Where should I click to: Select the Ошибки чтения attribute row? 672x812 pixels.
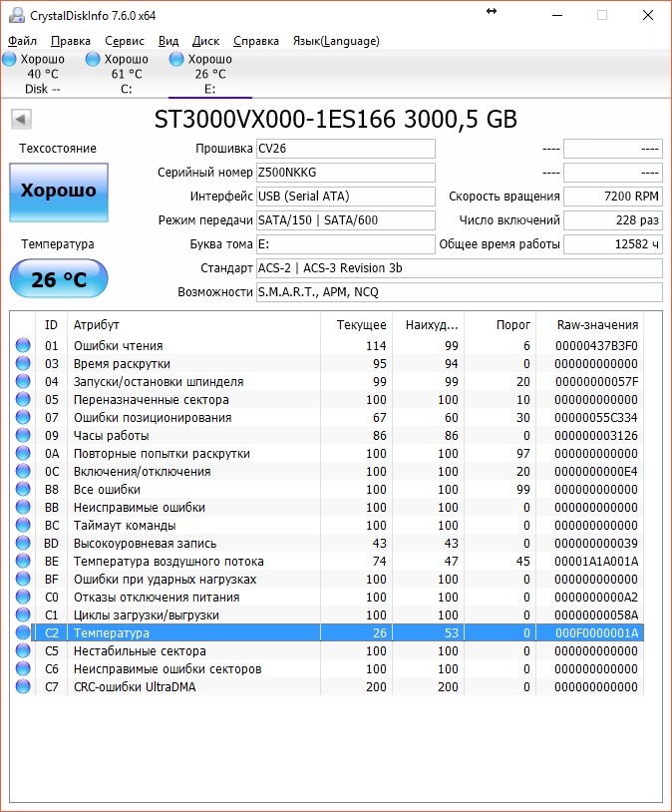[x=327, y=345]
